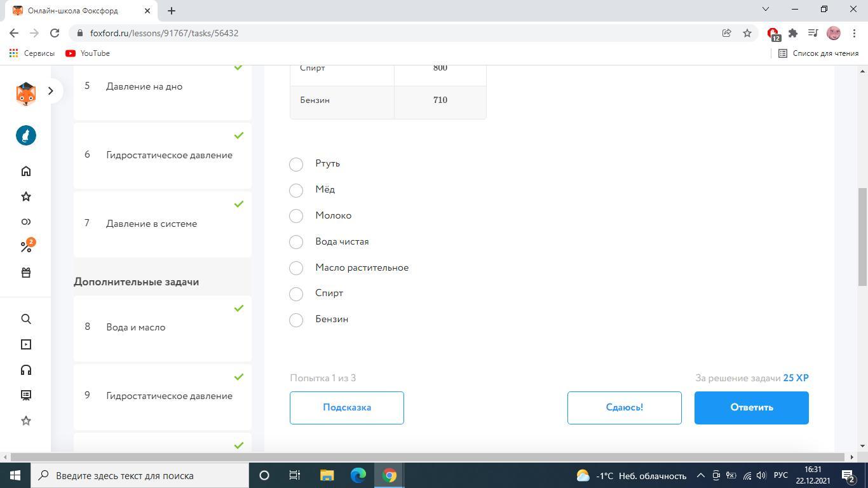This screenshot has height=488, width=868.
Task: Open Chrome tab search dropdown arrow
Action: [x=765, y=10]
